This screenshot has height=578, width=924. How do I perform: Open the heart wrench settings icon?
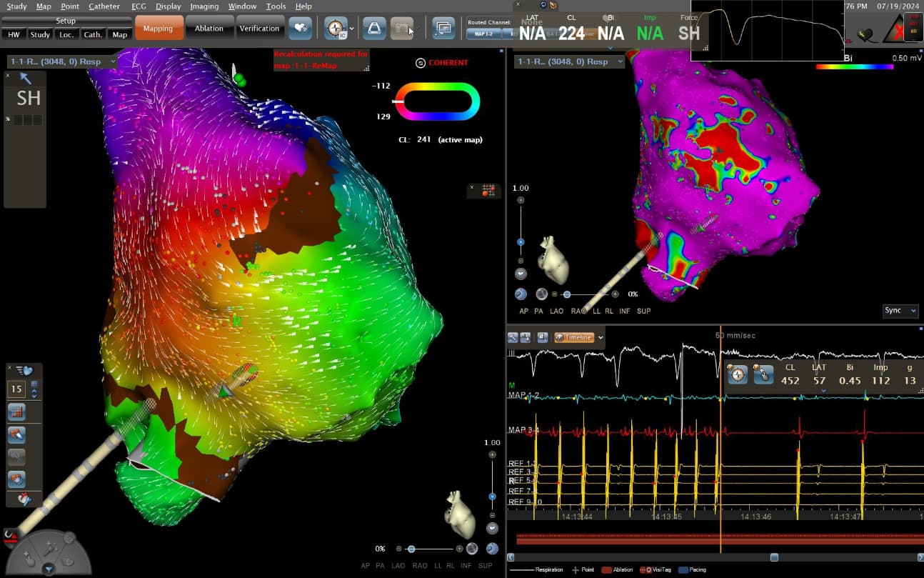[x=24, y=499]
